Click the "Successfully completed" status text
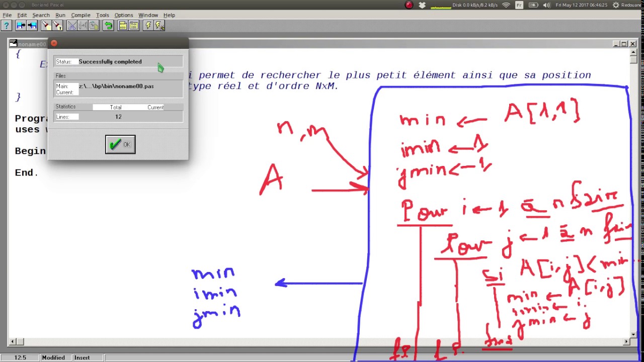This screenshot has height=362, width=644. coord(110,62)
